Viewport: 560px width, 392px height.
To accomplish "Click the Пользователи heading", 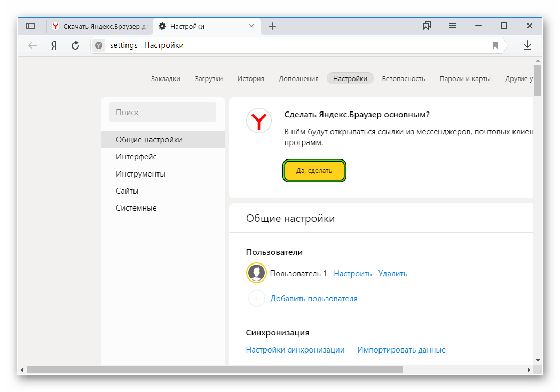I will 274,252.
